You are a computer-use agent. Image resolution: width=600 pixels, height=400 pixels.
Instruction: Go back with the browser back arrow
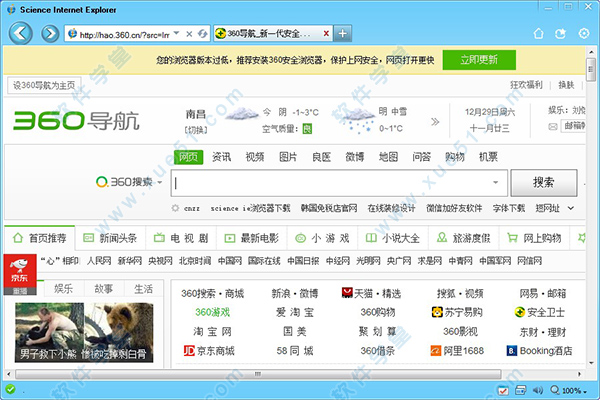tap(21, 33)
